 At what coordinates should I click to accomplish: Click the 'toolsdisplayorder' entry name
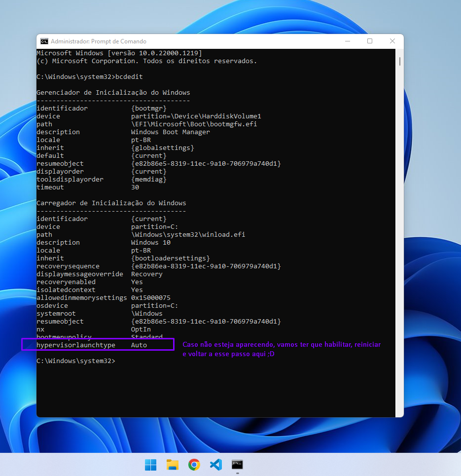pos(70,180)
